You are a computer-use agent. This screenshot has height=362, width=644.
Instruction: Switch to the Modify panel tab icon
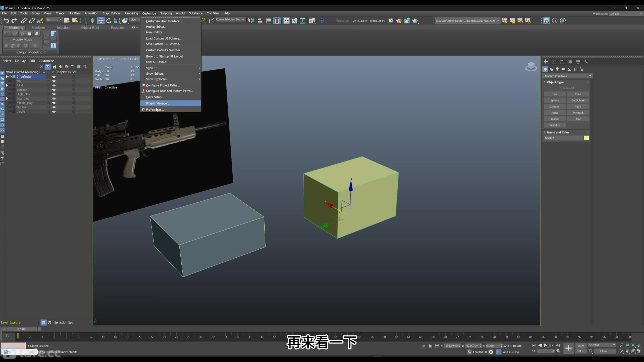point(554,62)
